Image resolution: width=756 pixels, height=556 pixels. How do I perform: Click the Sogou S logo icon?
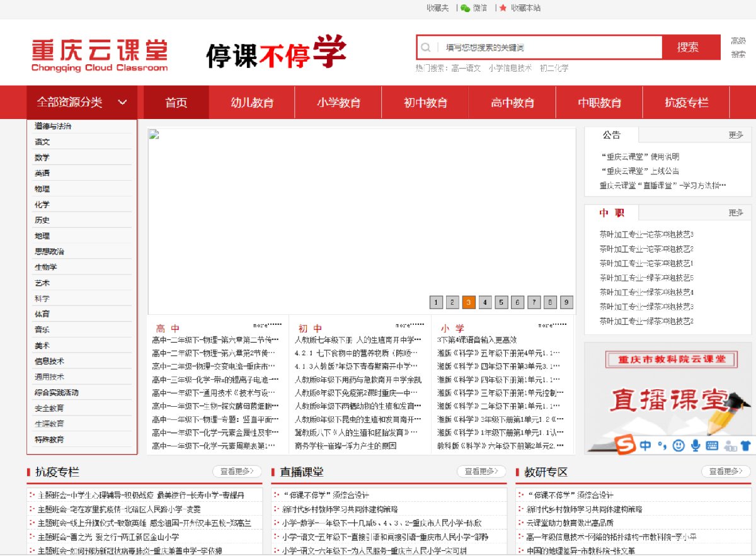(625, 445)
